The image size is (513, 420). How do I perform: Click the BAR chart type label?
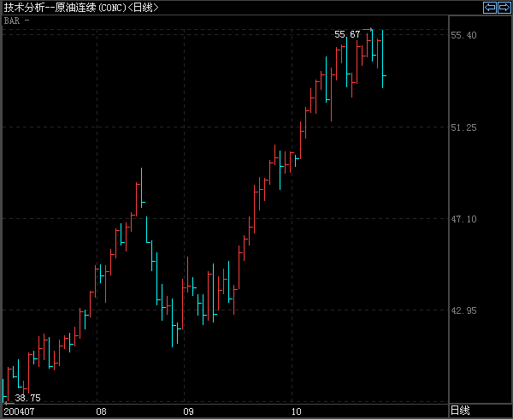pyautogui.click(x=12, y=21)
